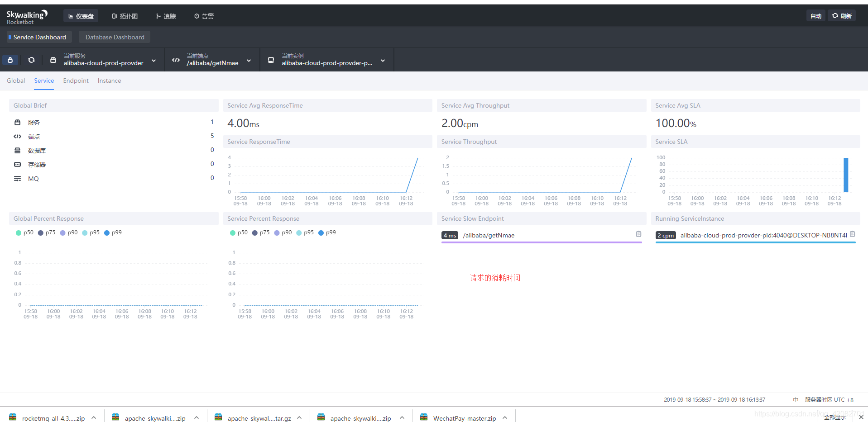Image resolution: width=868 pixels, height=422 pixels.
Task: Toggle p75 in Service Percent Response legend
Action: pos(261,232)
